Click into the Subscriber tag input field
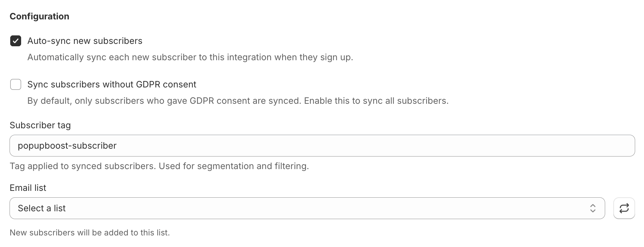This screenshot has height=247, width=644. click(322, 146)
